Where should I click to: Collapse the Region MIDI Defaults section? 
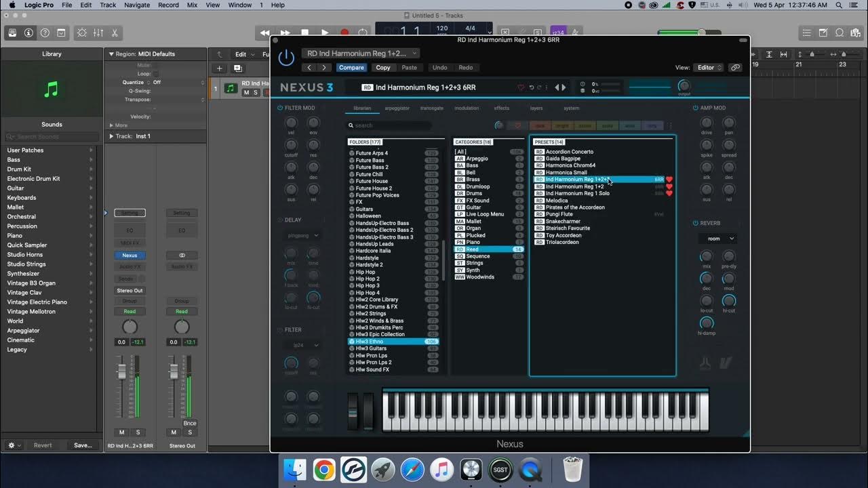coord(111,54)
